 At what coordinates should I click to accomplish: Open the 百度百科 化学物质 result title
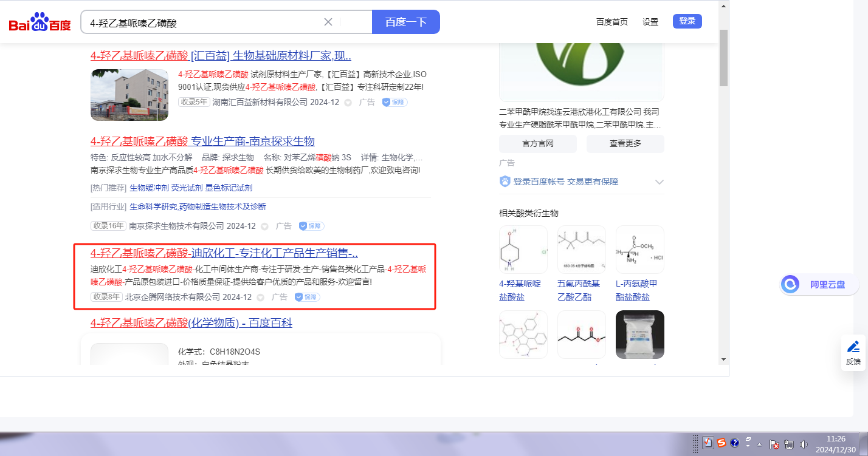(191, 323)
